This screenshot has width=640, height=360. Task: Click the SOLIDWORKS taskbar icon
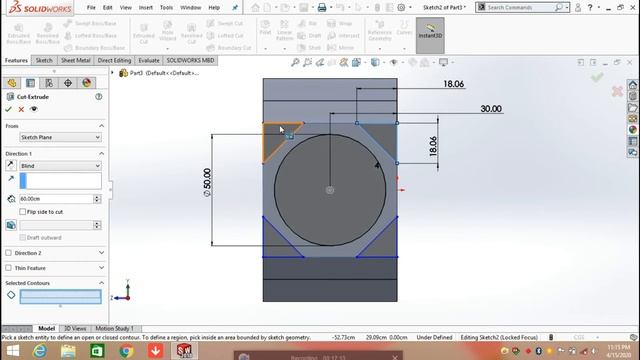(184, 351)
